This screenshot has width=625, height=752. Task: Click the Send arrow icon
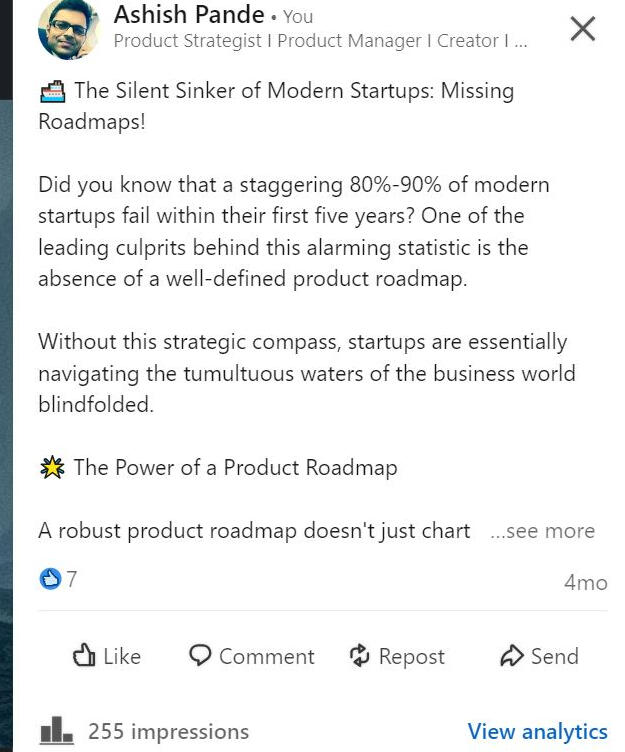(x=512, y=656)
